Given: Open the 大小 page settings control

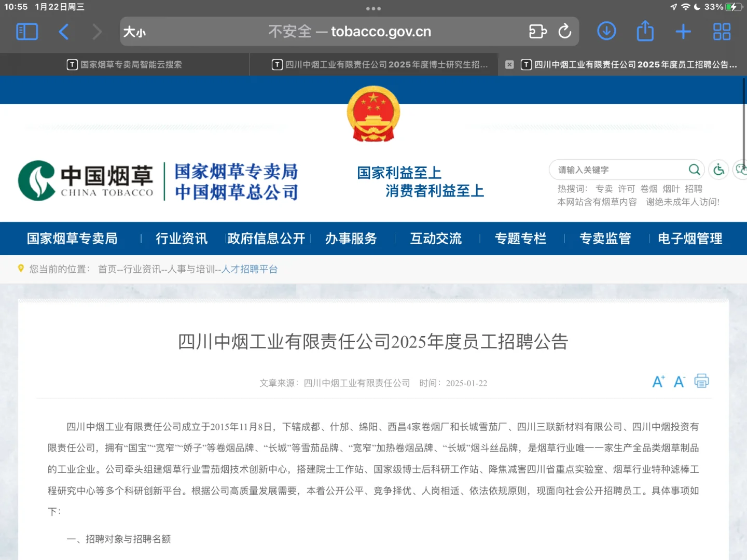Looking at the screenshot, I should click(x=134, y=32).
